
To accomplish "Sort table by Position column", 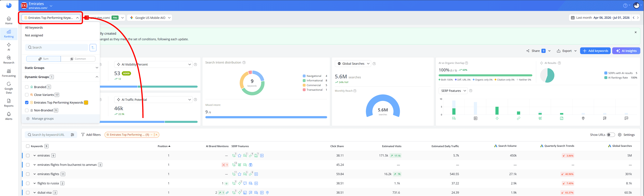I will [x=164, y=146].
